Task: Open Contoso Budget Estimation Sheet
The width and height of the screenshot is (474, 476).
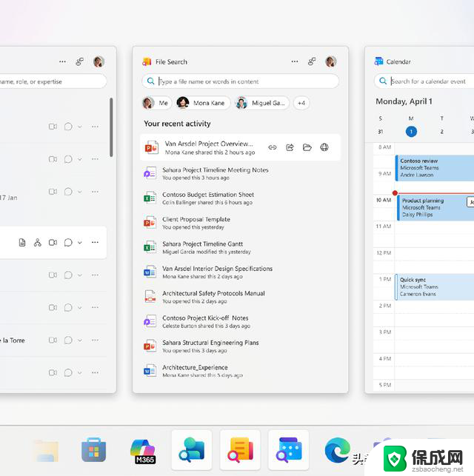Action: pyautogui.click(x=240, y=198)
